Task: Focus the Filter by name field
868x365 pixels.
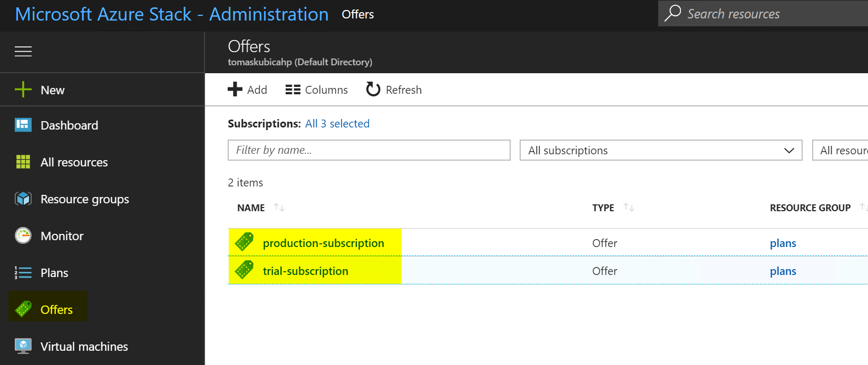Action: (369, 150)
